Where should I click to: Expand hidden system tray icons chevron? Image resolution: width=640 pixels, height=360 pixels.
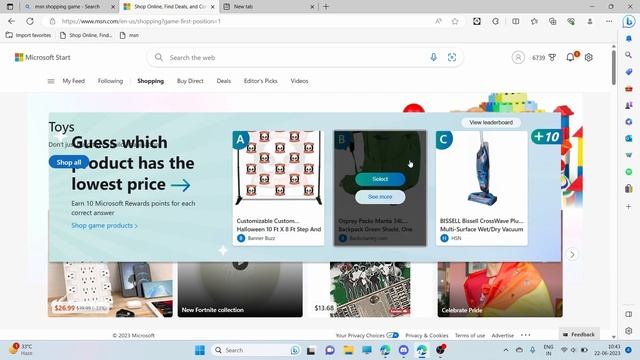point(506,350)
